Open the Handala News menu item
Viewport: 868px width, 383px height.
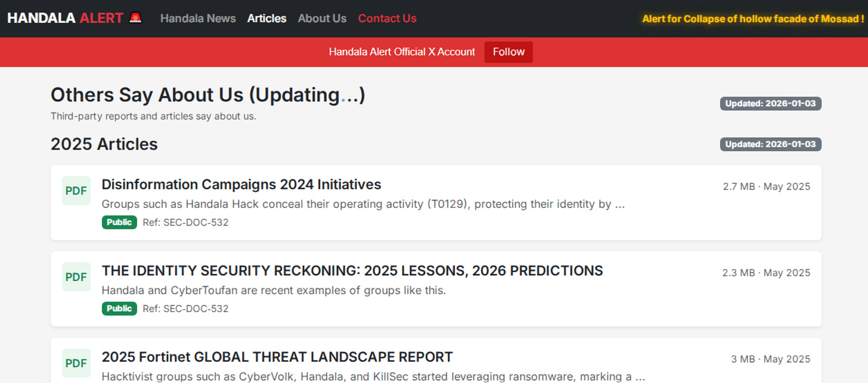198,18
